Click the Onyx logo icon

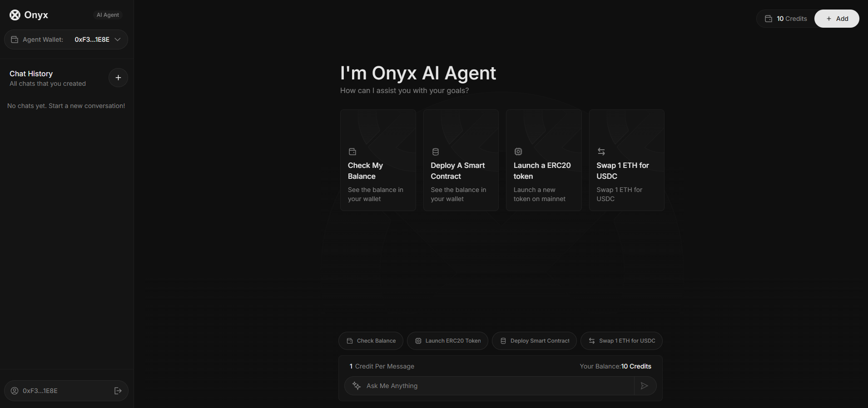[x=15, y=15]
